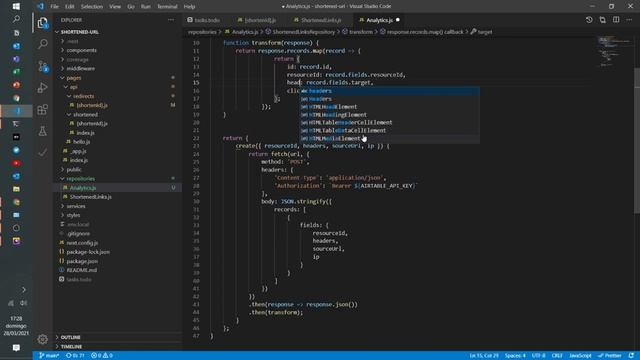Open the Manage gear settings
Viewport: 640px width, 360px height.
[42, 339]
